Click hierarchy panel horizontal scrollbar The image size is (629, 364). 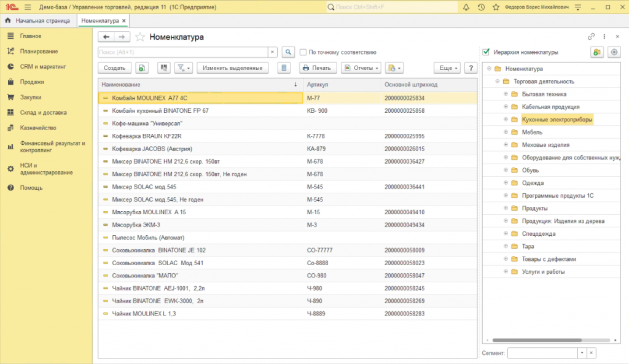click(537, 340)
